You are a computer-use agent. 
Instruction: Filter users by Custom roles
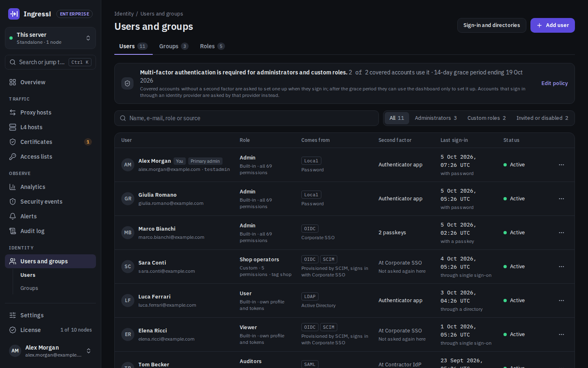pos(487,118)
